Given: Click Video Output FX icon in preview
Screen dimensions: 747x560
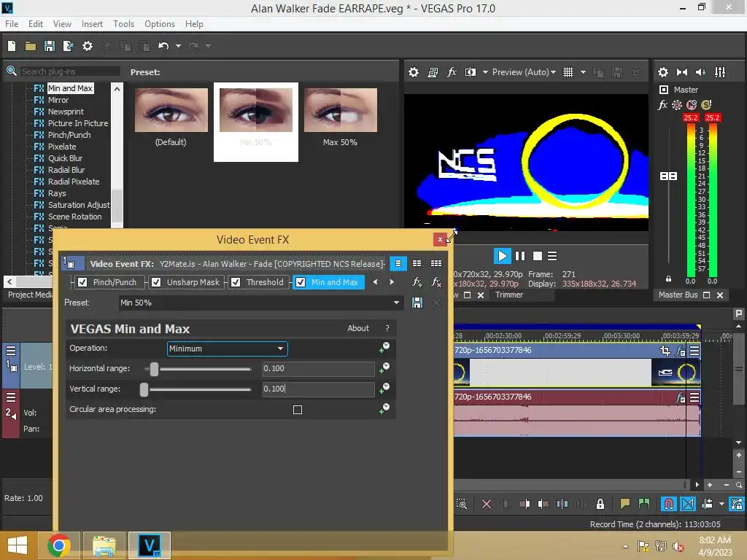Looking at the screenshot, I should [x=452, y=72].
